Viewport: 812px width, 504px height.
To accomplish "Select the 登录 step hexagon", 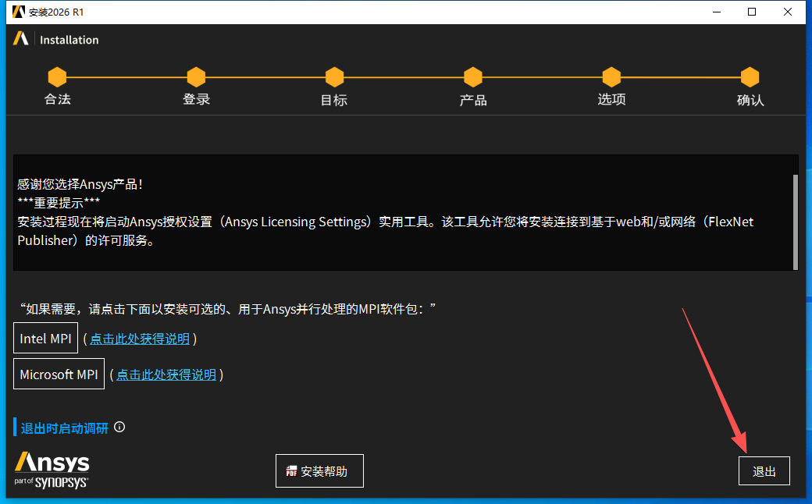I will 196,76.
